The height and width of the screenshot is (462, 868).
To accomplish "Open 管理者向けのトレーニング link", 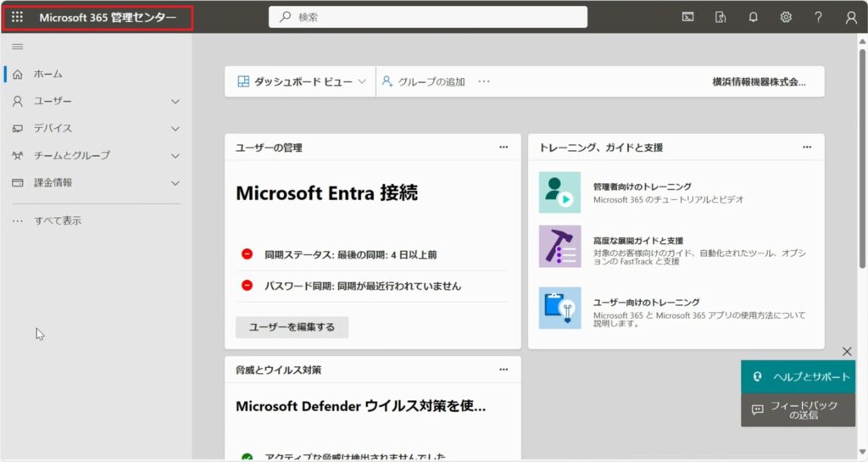I will tap(643, 187).
